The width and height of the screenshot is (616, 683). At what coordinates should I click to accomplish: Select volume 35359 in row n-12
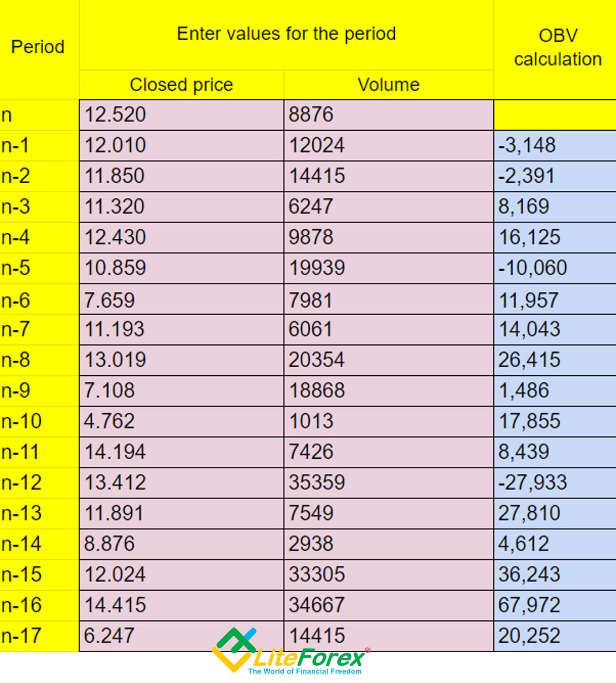click(x=389, y=483)
